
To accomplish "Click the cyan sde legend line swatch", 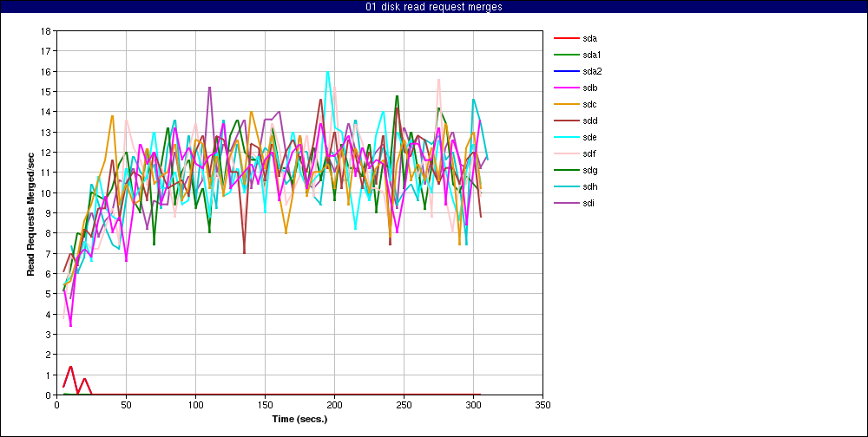I will coord(566,137).
